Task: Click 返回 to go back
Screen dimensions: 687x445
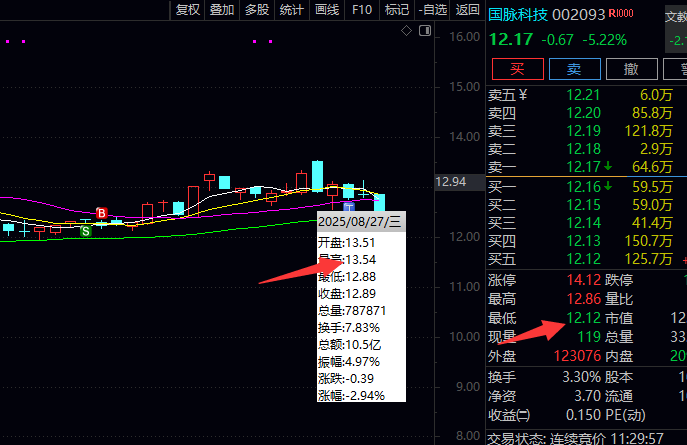Action: 467,10
